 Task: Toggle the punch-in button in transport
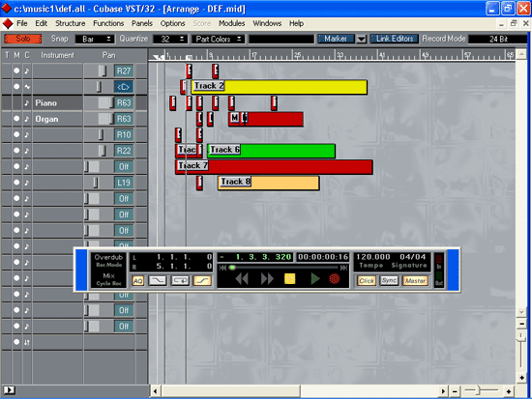(x=158, y=281)
